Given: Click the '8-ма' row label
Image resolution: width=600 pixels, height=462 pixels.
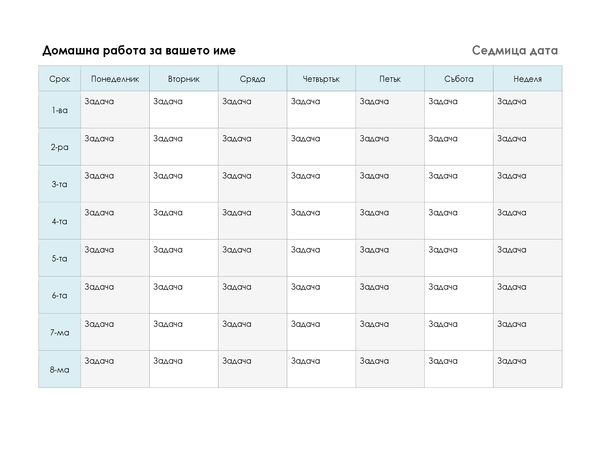Looking at the screenshot, I should 59,369.
